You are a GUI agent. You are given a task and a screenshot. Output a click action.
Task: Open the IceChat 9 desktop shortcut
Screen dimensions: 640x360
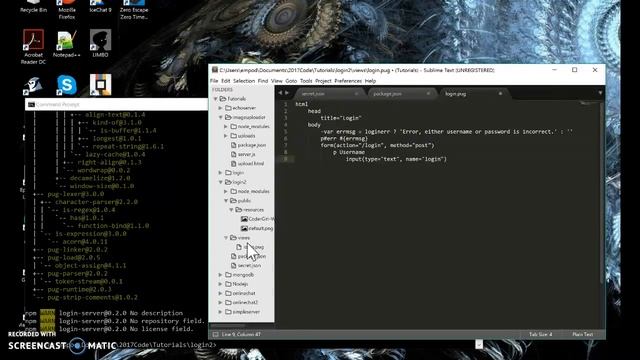(100, 7)
